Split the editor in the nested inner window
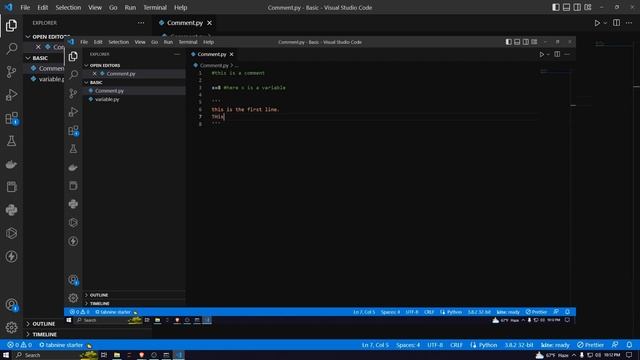 tap(557, 54)
